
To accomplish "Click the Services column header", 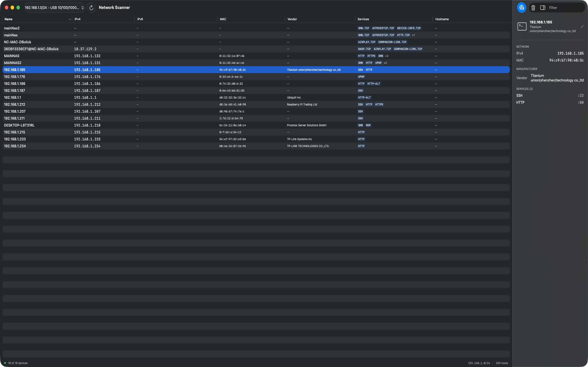I will [363, 19].
